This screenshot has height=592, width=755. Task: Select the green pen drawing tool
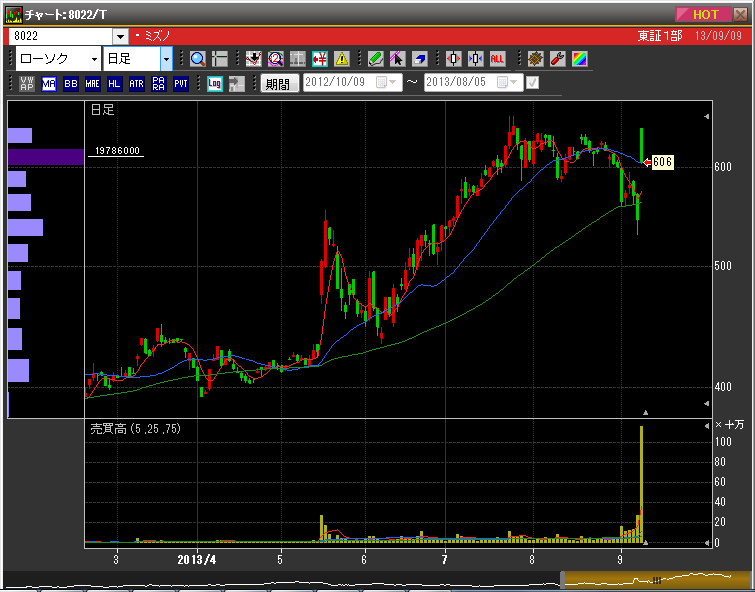375,59
